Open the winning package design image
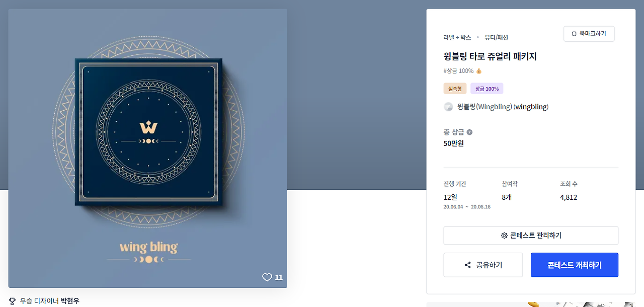Image resolution: width=644 pixels, height=307 pixels. 148,148
